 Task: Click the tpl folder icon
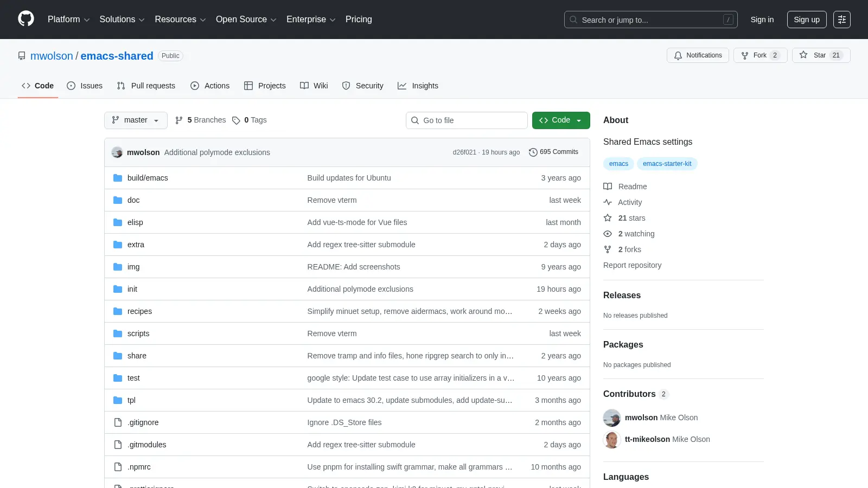point(118,400)
